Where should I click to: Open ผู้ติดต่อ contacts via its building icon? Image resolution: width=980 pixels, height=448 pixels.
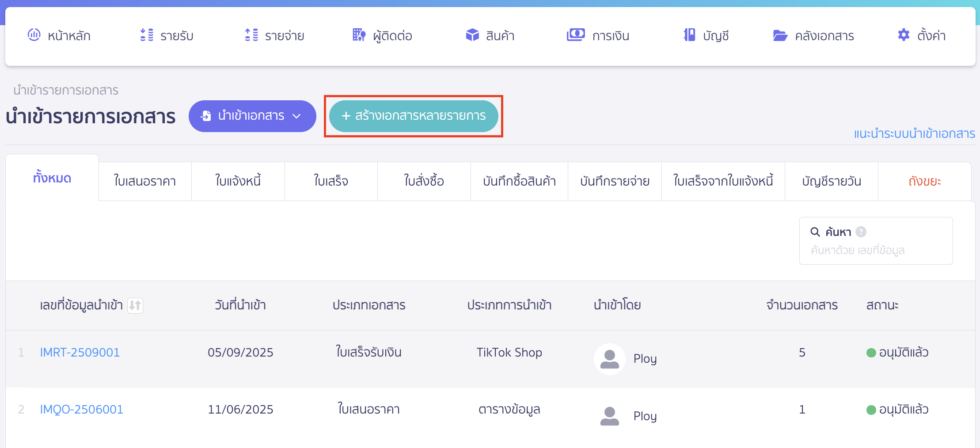pos(358,35)
